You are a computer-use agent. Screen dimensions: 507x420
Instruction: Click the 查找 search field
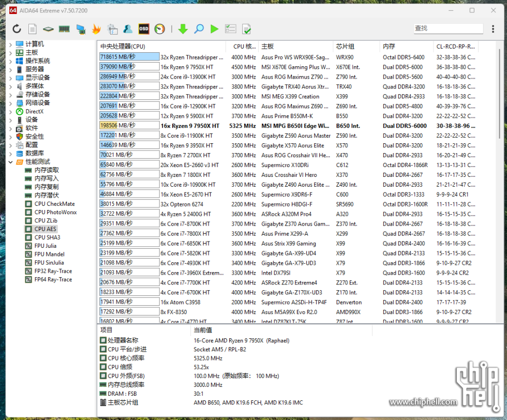[x=449, y=28]
